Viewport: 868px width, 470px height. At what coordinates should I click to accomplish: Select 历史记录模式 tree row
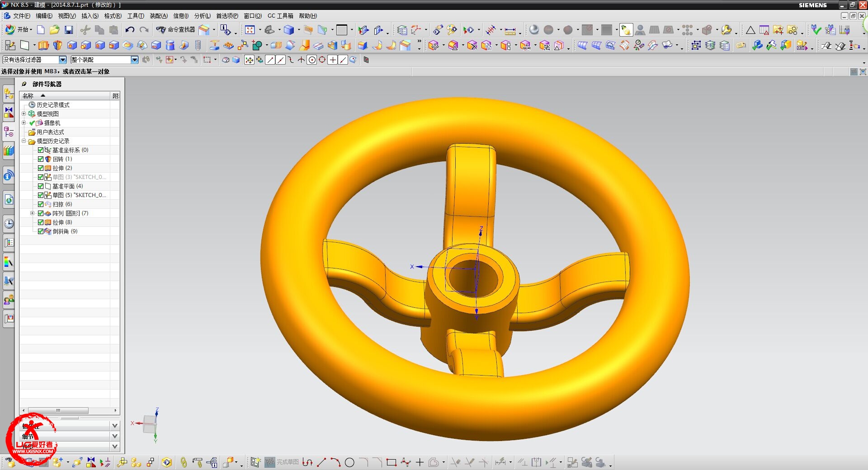click(70, 105)
